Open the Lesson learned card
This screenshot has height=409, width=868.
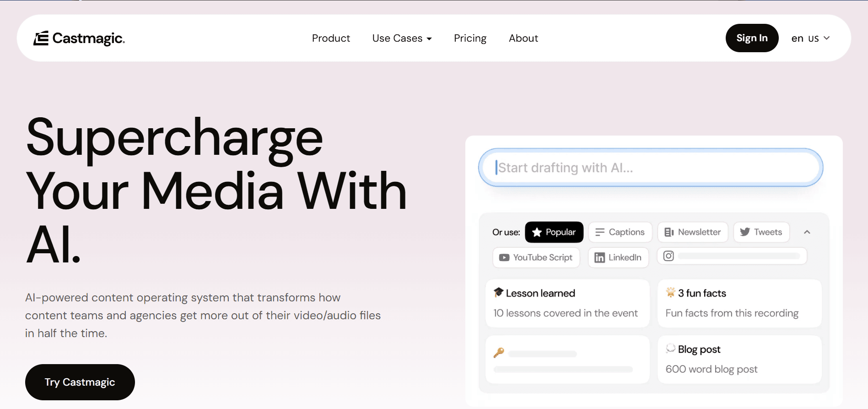tap(567, 303)
